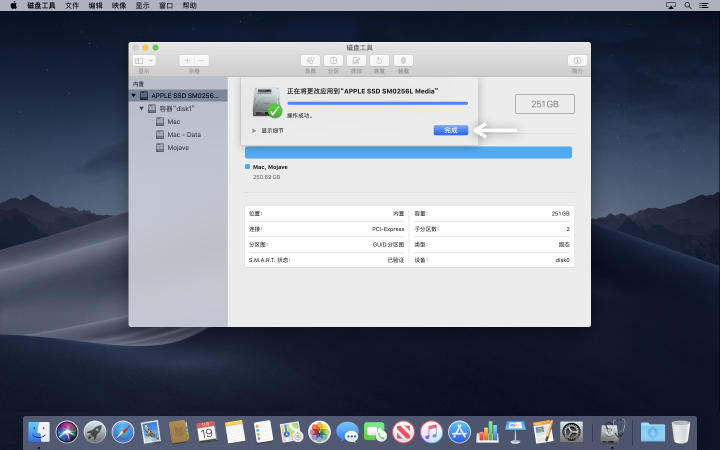The height and width of the screenshot is (450, 720).
Task: Open the 帮助 menu
Action: 190,6
